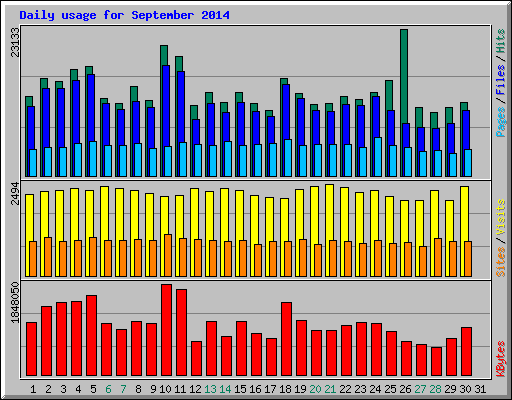The width and height of the screenshot is (512, 400).
Task: Click the 23133 hits axis value
Action: click(15, 42)
